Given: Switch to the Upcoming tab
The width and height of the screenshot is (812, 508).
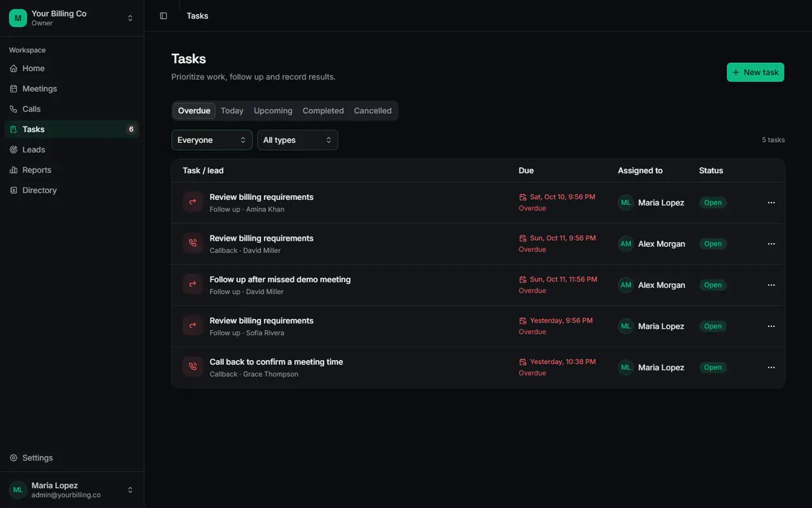Looking at the screenshot, I should point(273,110).
